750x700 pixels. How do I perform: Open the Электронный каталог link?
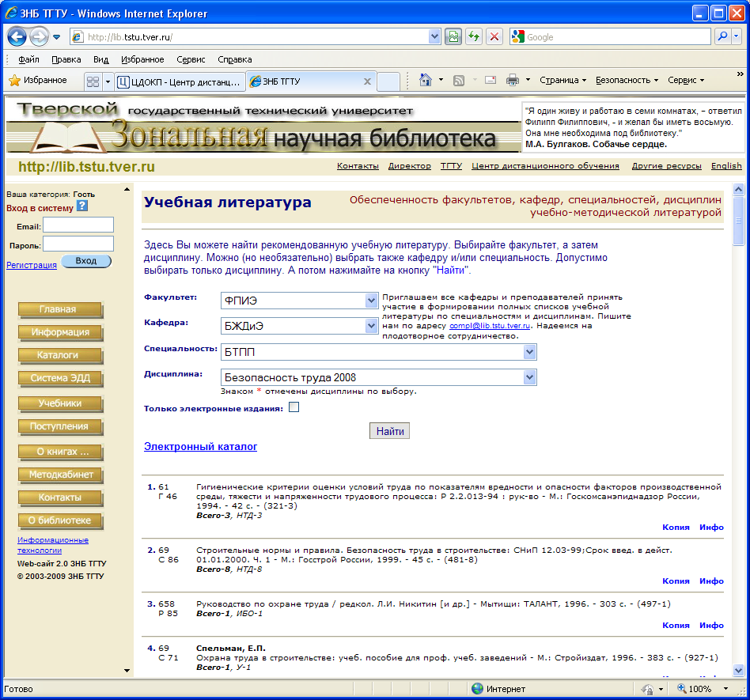[x=200, y=447]
